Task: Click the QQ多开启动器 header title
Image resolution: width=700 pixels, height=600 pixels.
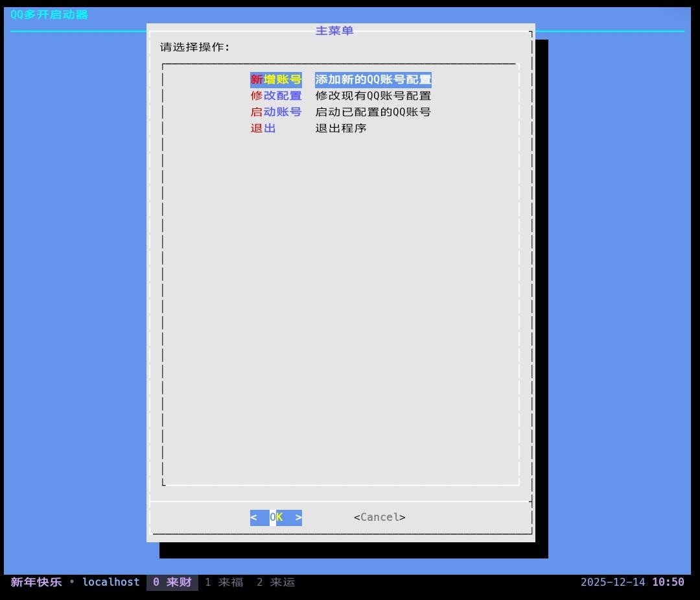Action: [49, 14]
